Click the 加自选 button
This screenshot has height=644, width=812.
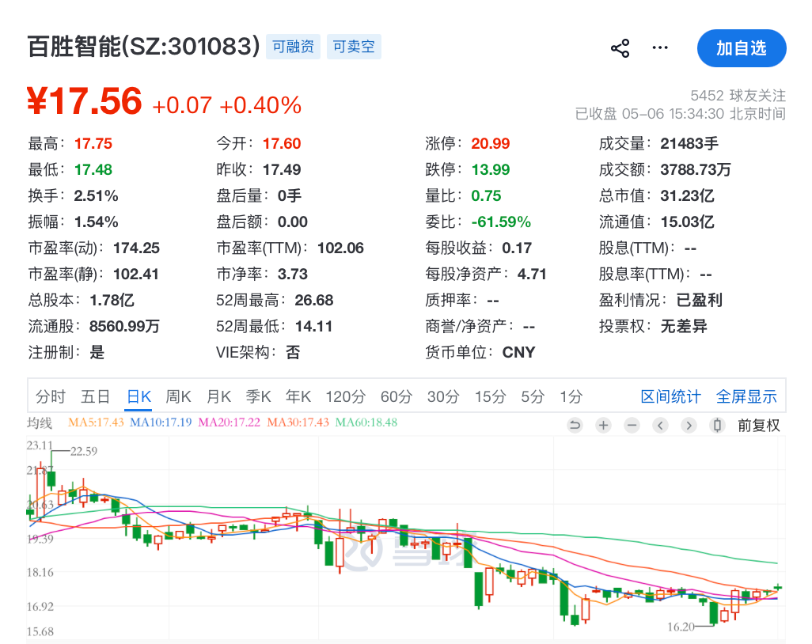742,48
